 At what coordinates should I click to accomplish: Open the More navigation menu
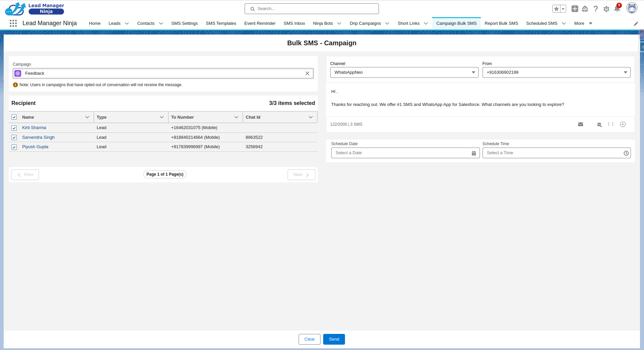click(583, 23)
